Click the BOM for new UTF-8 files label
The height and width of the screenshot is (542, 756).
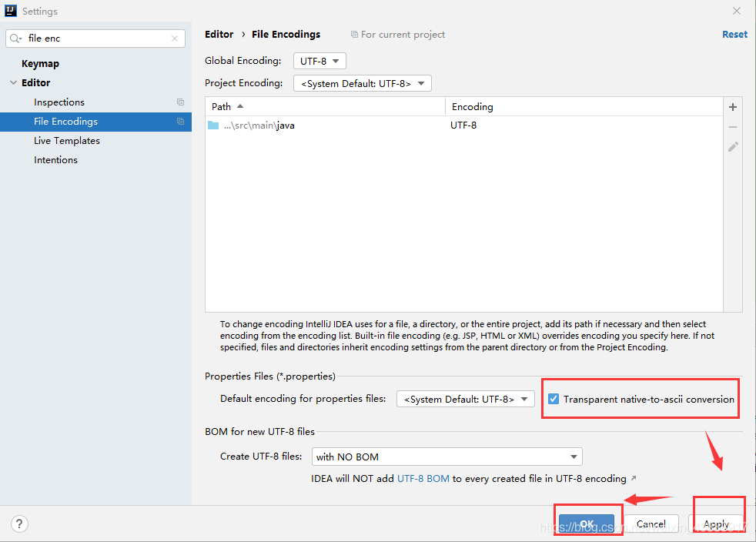click(260, 432)
